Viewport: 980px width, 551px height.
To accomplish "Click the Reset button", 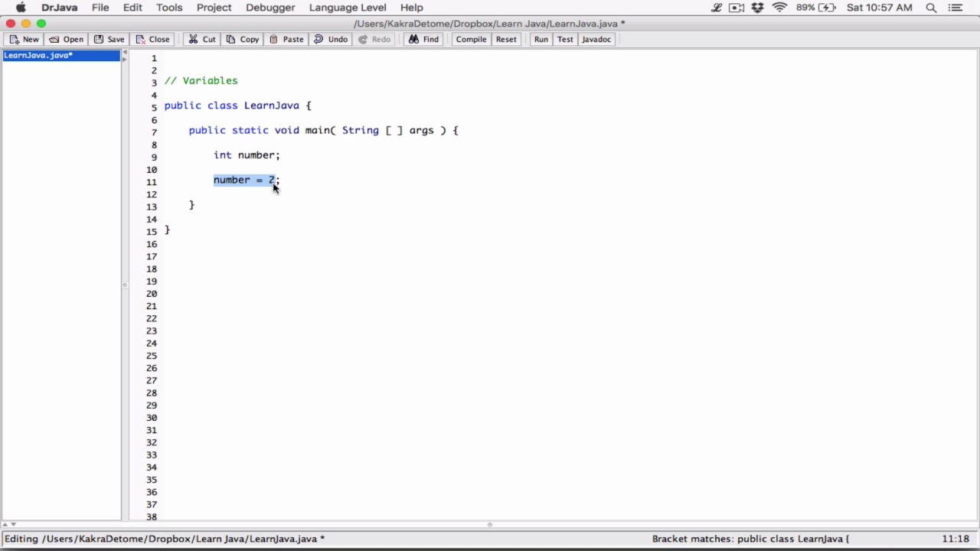I will (x=506, y=39).
